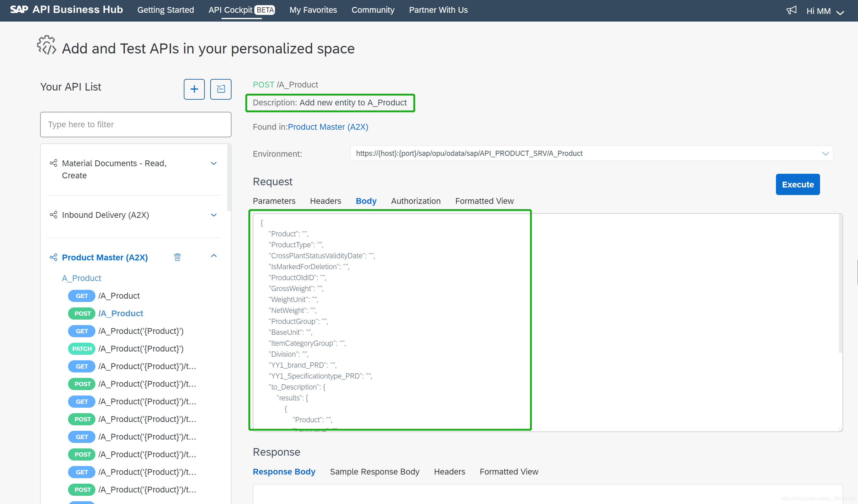Viewport: 858px width, 504px height.
Task: Click the "GrossWeight" line in body
Action: tap(296, 288)
